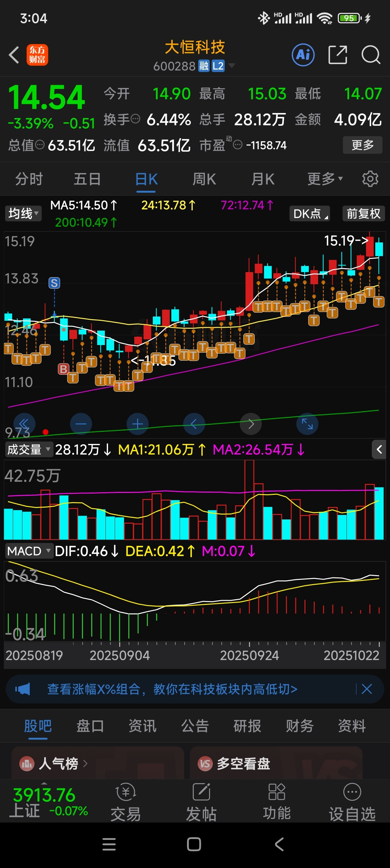The image size is (390, 868).
Task: Tap 72:12.74 moving average label
Action: click(247, 205)
